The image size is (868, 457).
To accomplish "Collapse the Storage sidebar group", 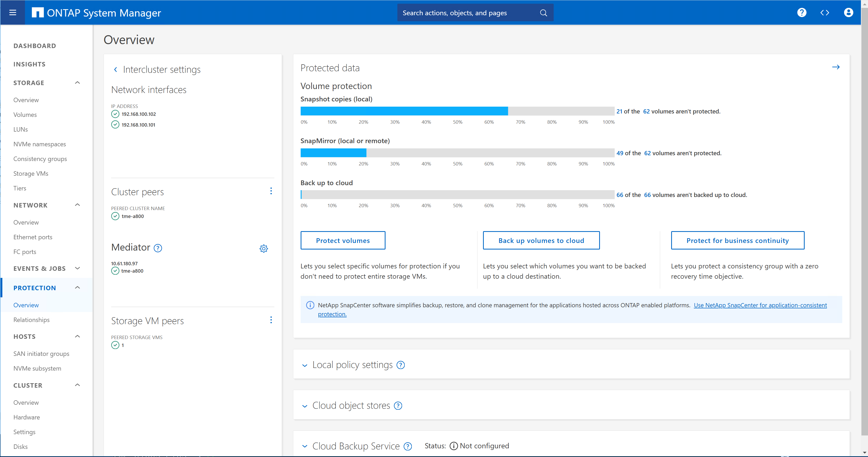I will pos(78,82).
